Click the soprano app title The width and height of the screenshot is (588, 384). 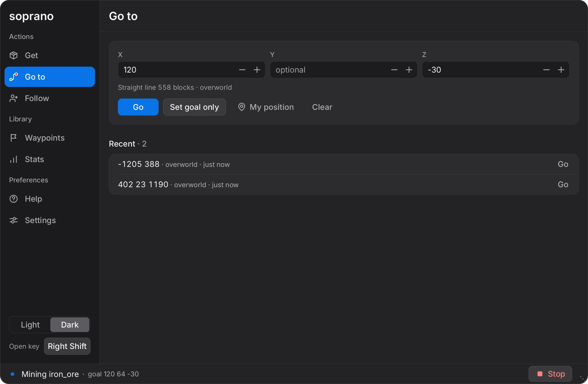[x=31, y=16]
